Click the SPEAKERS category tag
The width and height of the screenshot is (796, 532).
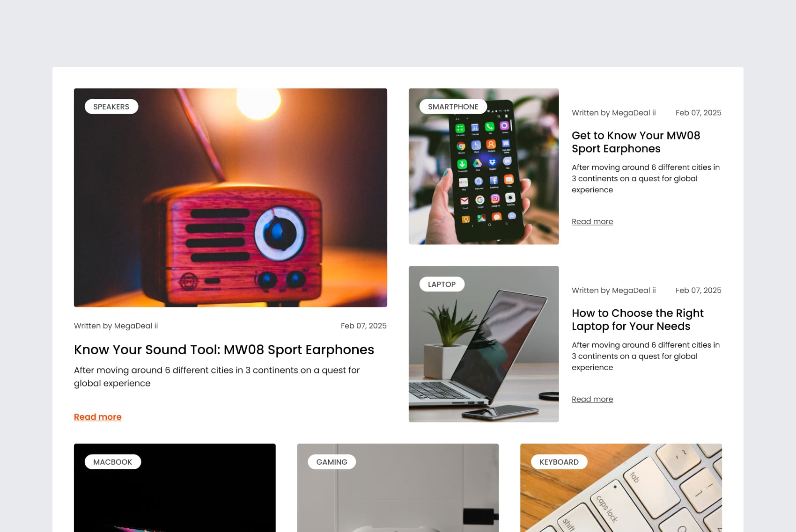point(111,107)
